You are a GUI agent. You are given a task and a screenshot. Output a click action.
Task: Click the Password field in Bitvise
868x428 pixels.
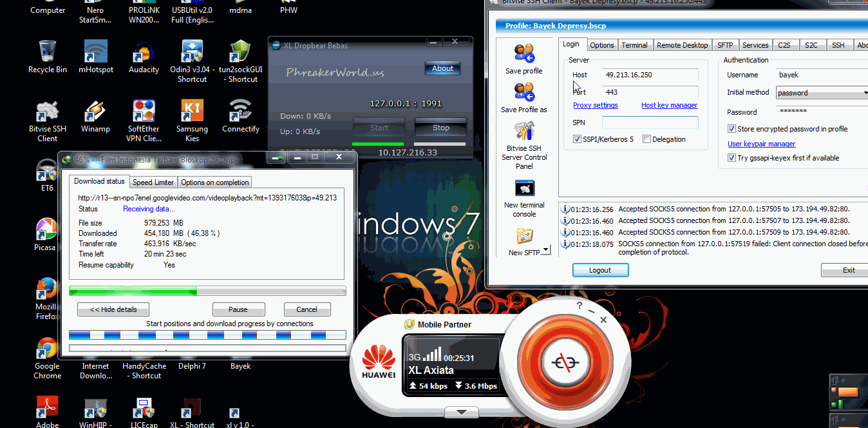click(x=822, y=112)
